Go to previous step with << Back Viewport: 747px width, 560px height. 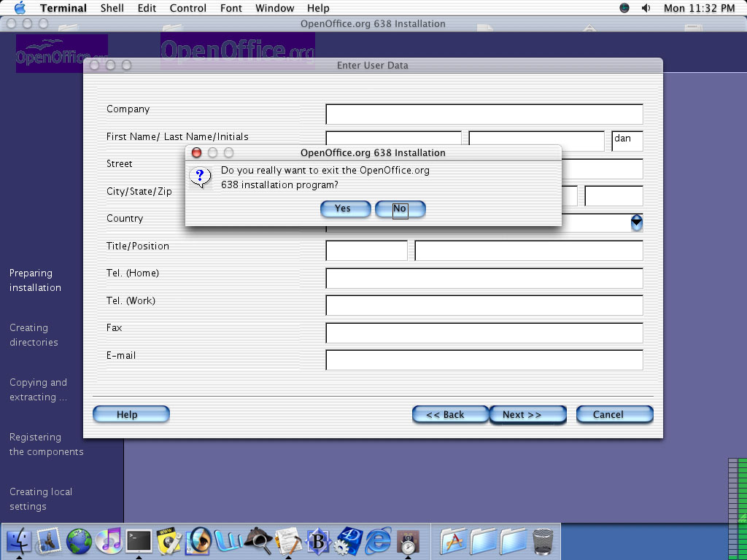tap(450, 414)
